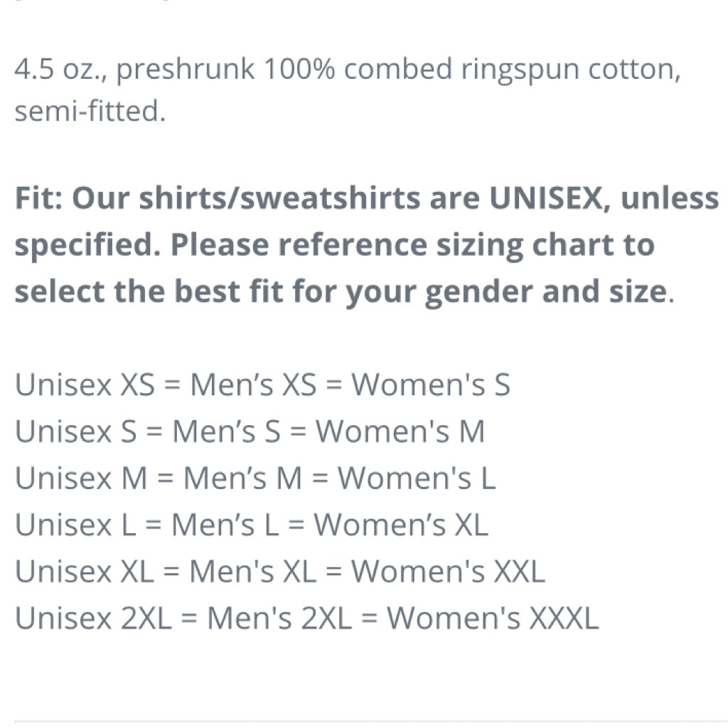Click the bold text "gender and size"
Viewport: 728px width, 728px height.
pos(546,292)
